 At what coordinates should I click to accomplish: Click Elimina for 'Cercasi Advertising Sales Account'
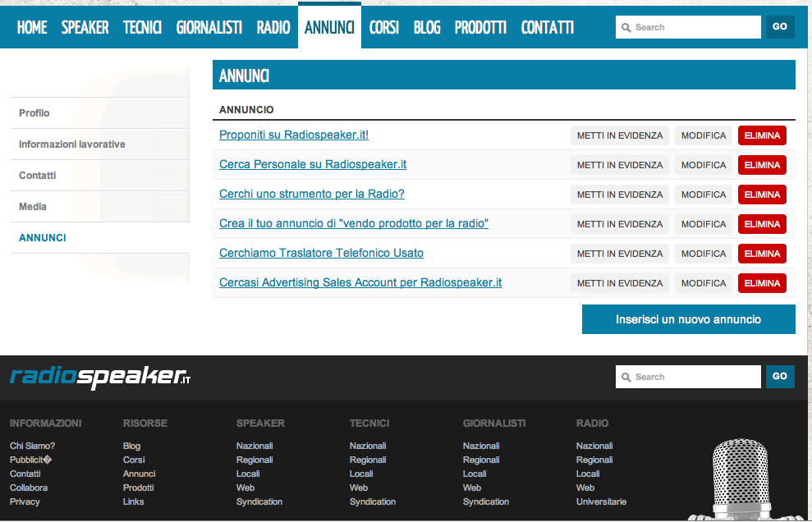click(x=762, y=283)
